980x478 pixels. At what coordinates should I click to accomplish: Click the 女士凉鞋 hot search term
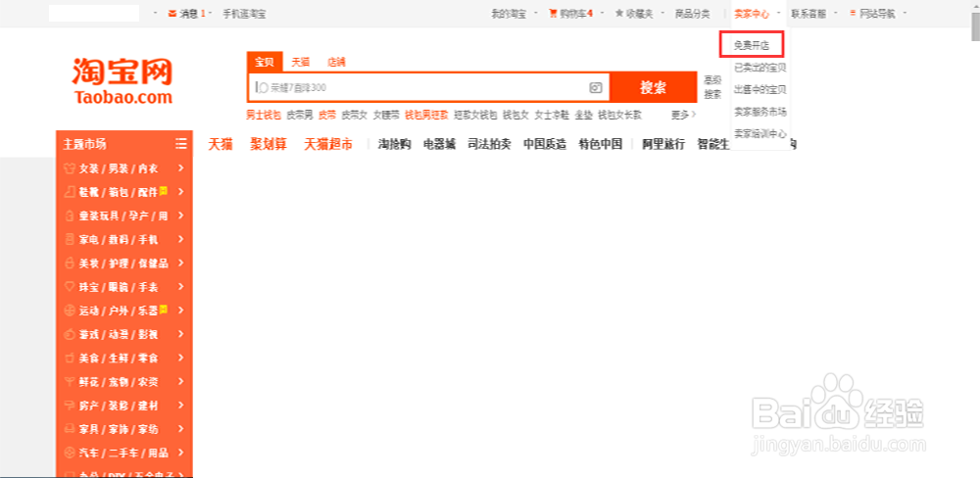552,115
